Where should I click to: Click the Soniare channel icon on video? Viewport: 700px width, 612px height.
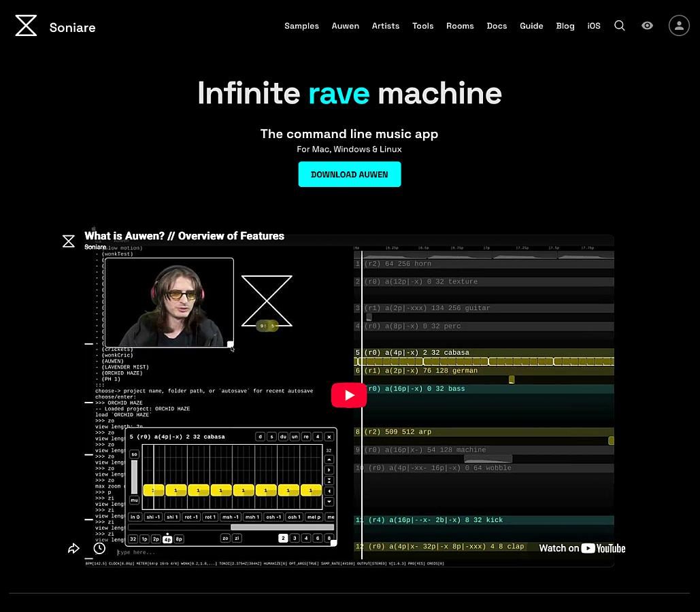pos(68,241)
